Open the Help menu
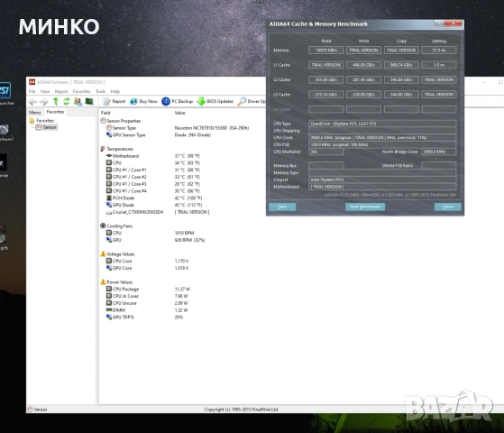The image size is (504, 433). [115, 91]
